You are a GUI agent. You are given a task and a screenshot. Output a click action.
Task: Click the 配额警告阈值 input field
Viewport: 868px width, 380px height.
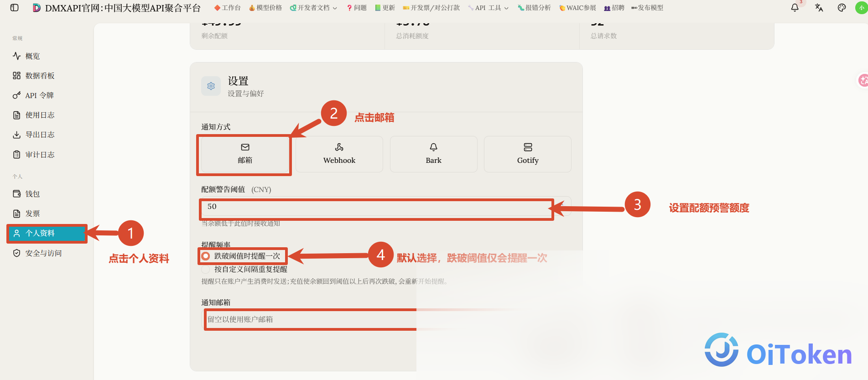(x=386, y=207)
